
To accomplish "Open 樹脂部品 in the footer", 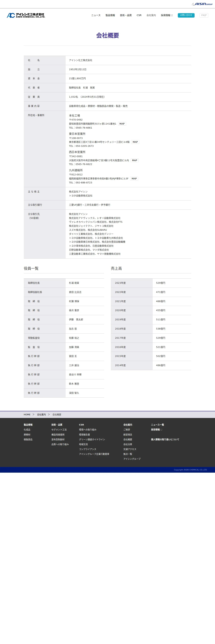I will tap(28, 440).
